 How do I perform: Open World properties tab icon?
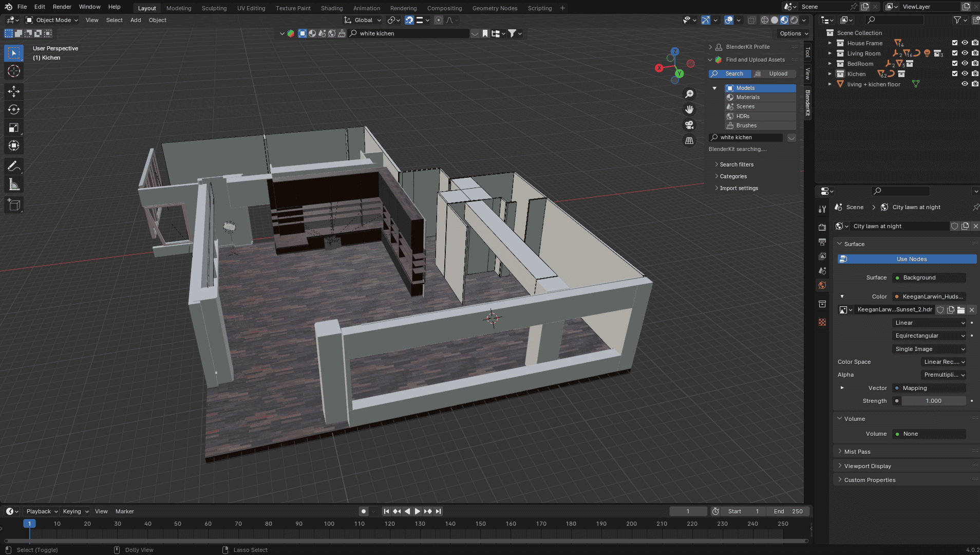pyautogui.click(x=822, y=285)
